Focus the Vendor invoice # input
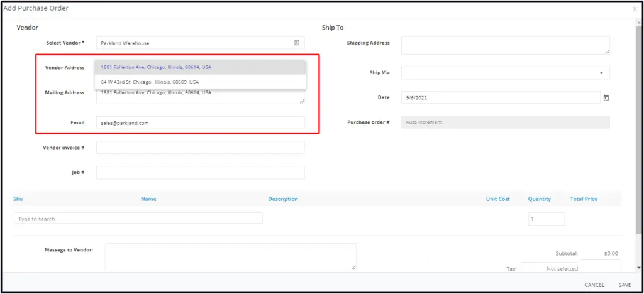Image resolution: width=644 pixels, height=294 pixels. pos(201,148)
